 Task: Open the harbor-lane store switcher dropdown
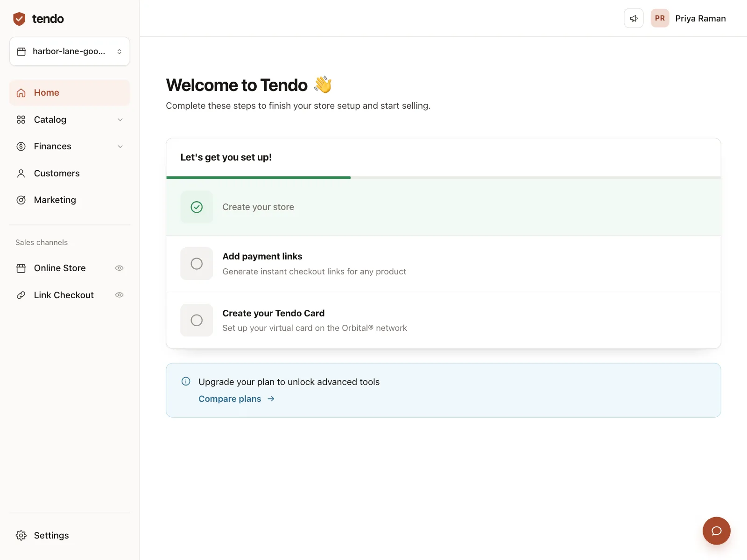[70, 51]
